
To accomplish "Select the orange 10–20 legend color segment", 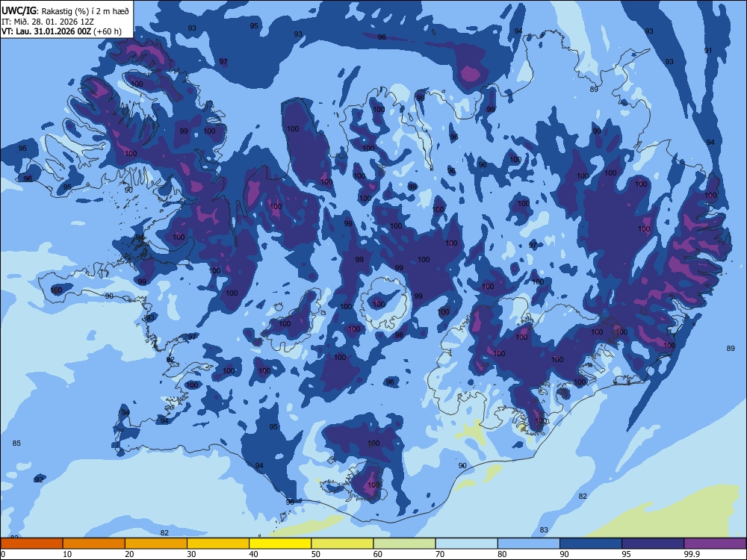I will coord(94,544).
